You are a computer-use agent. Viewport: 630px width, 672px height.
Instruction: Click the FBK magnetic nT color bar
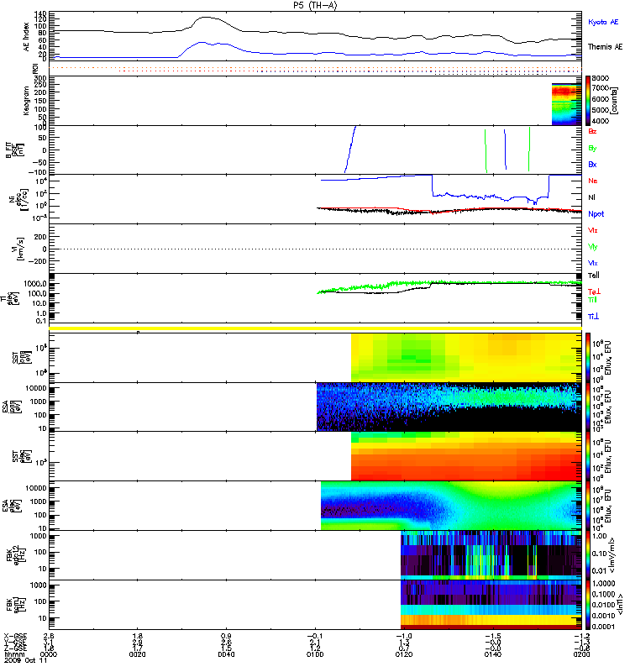(x=588, y=605)
